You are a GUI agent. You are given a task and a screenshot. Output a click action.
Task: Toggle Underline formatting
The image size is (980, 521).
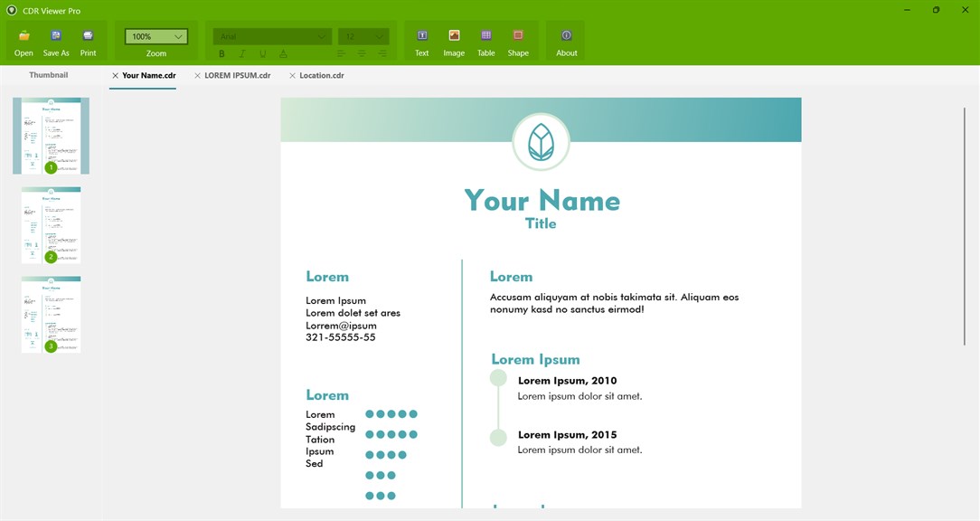point(262,53)
